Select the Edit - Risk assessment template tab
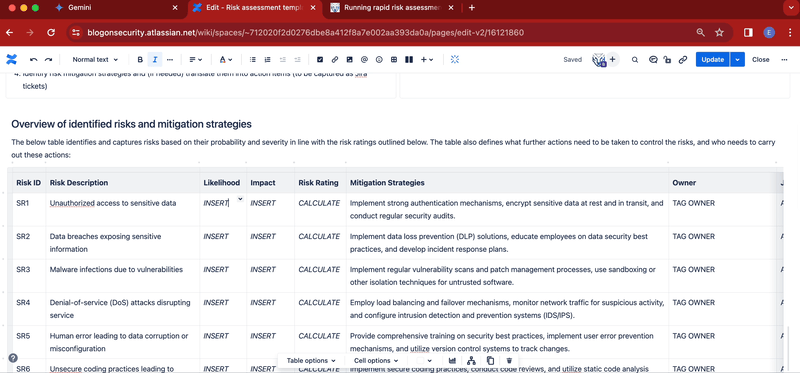The height and width of the screenshot is (373, 800). tap(255, 8)
